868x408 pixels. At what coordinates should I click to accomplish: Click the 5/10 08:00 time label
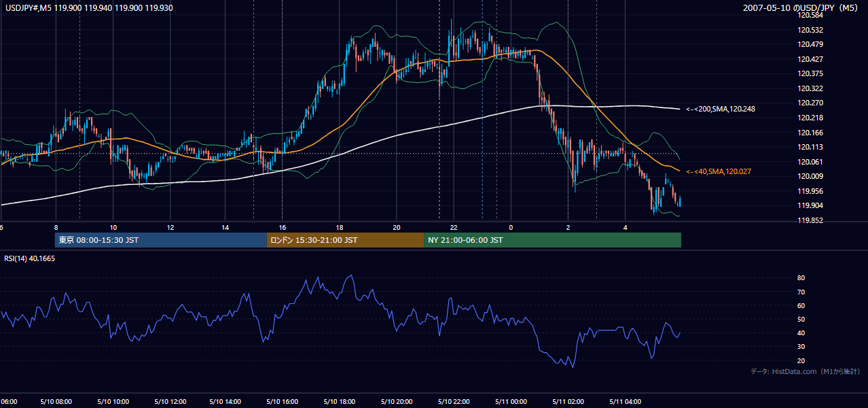point(56,401)
